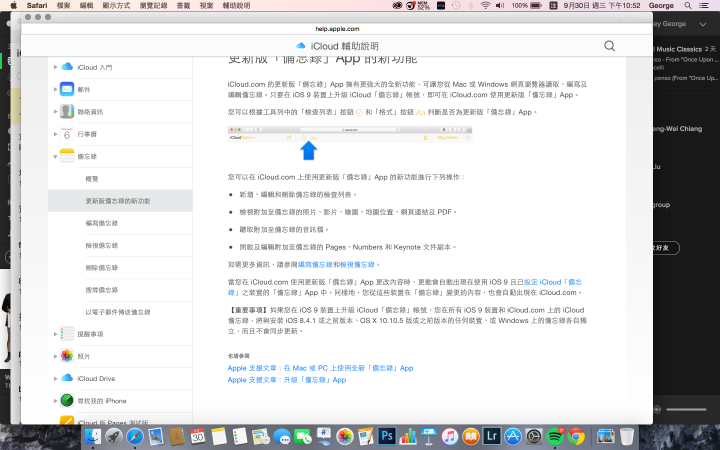Viewport: 720px width, 450px height.
Task: Expand the 聯絡資訊 Contacts section triangle
Action: (55, 112)
